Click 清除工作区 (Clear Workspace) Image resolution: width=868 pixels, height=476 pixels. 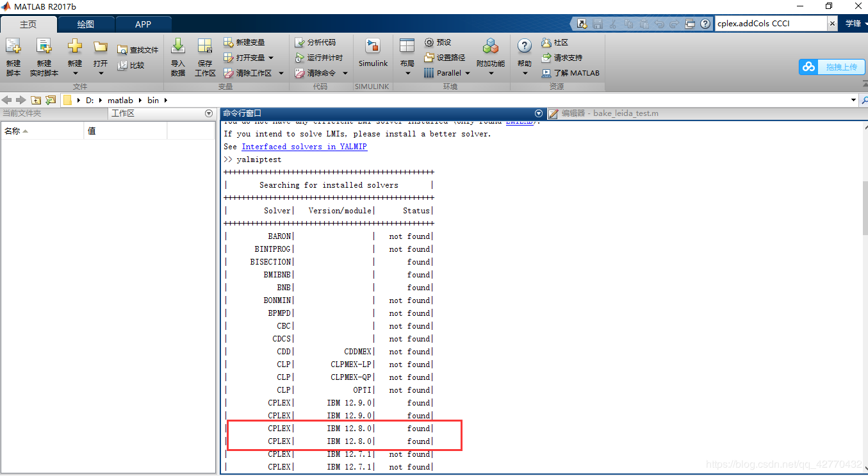(x=248, y=73)
